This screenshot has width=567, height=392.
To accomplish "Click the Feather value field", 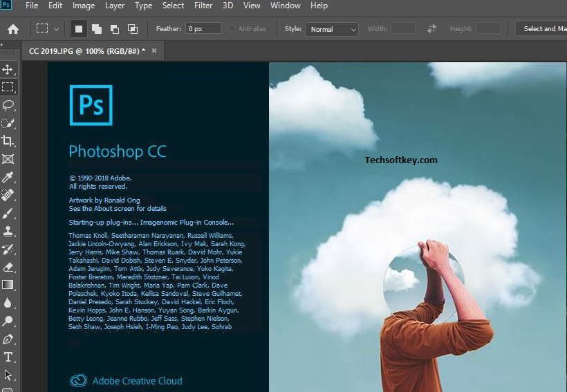I will click(x=203, y=28).
